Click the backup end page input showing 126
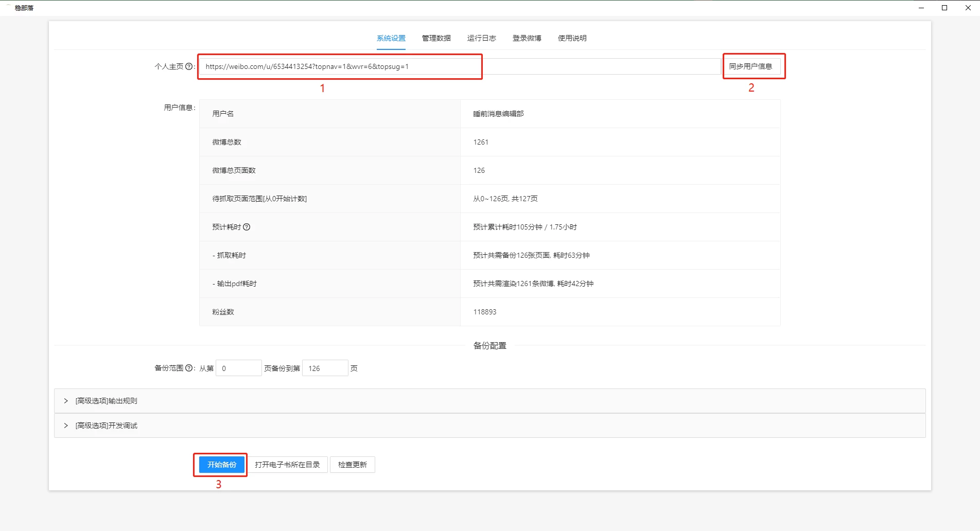Image resolution: width=980 pixels, height=531 pixels. click(325, 368)
